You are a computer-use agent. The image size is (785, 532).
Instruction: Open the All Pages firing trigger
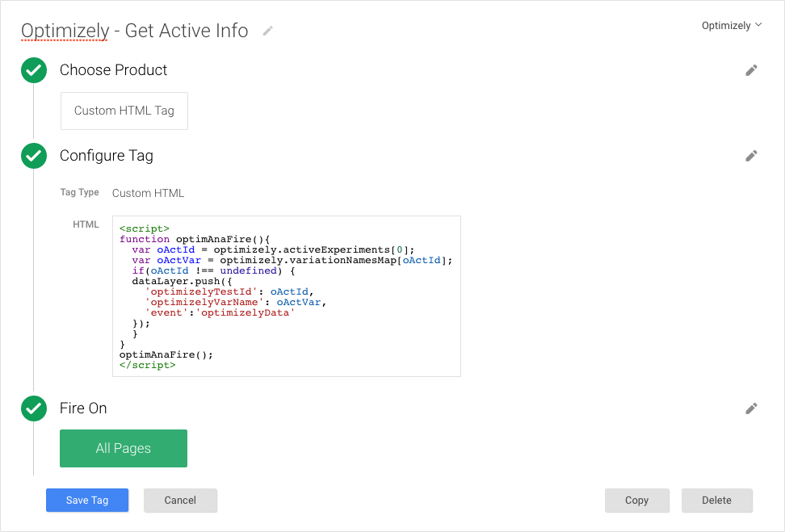pyautogui.click(x=123, y=448)
